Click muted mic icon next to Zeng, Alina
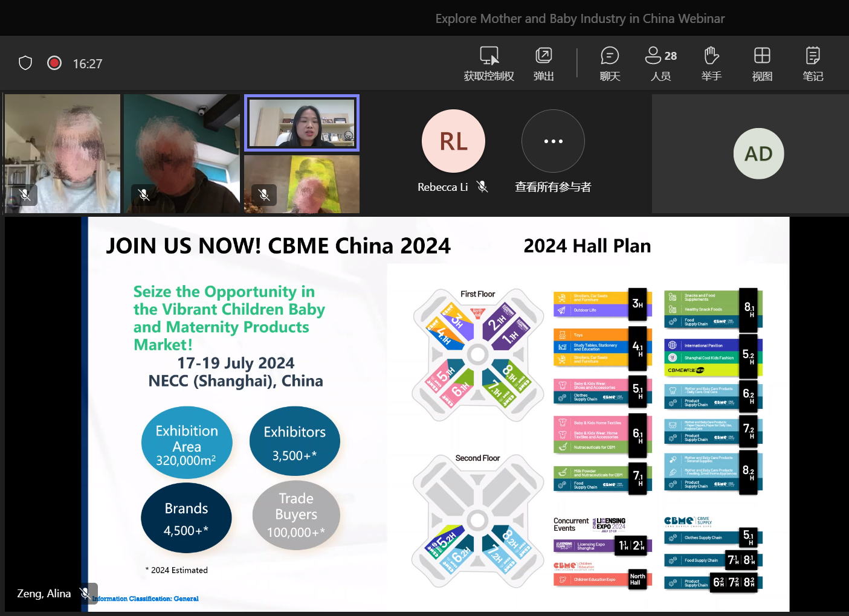This screenshot has width=849, height=616. click(x=86, y=594)
